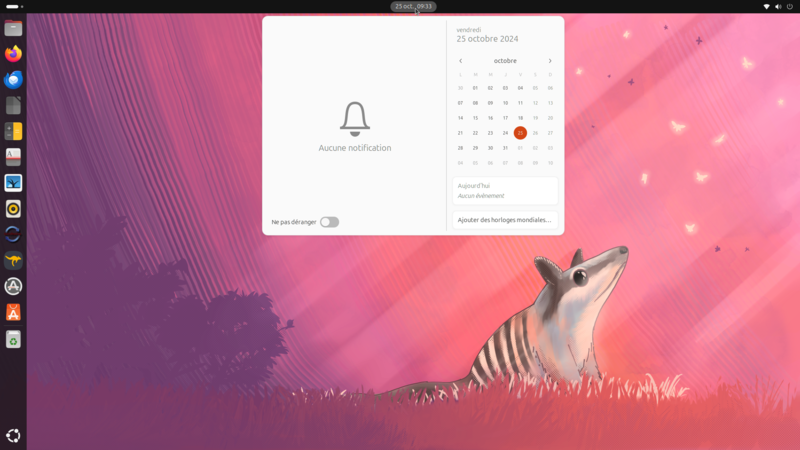Select day 16 in the calendar

pos(490,118)
